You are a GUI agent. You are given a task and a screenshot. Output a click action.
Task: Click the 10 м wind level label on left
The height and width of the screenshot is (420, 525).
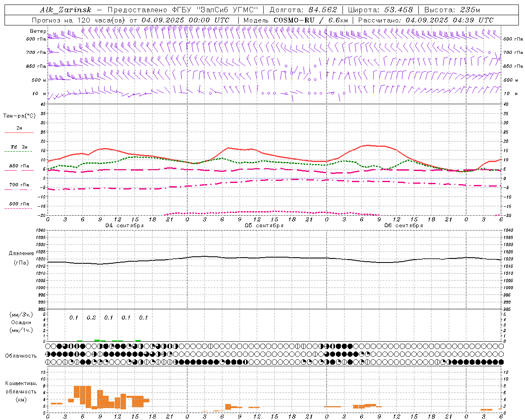(x=39, y=94)
